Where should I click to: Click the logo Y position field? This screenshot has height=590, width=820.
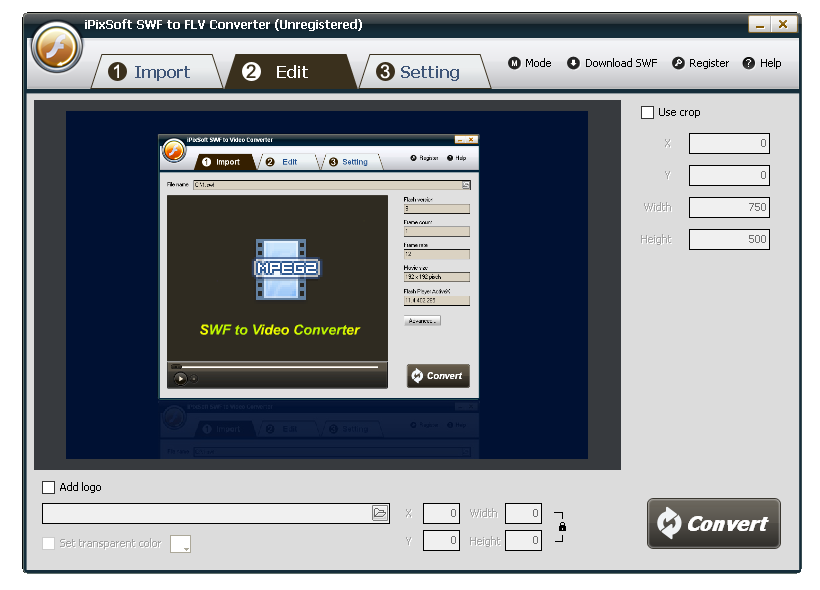coord(441,540)
